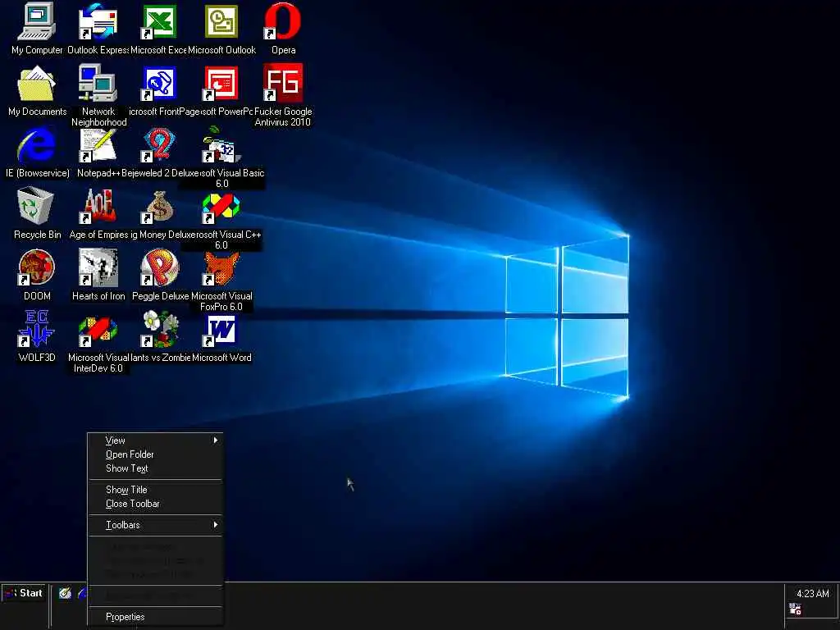Select the My Documents folder icon
This screenshot has height=630, width=840.
pyautogui.click(x=36, y=83)
